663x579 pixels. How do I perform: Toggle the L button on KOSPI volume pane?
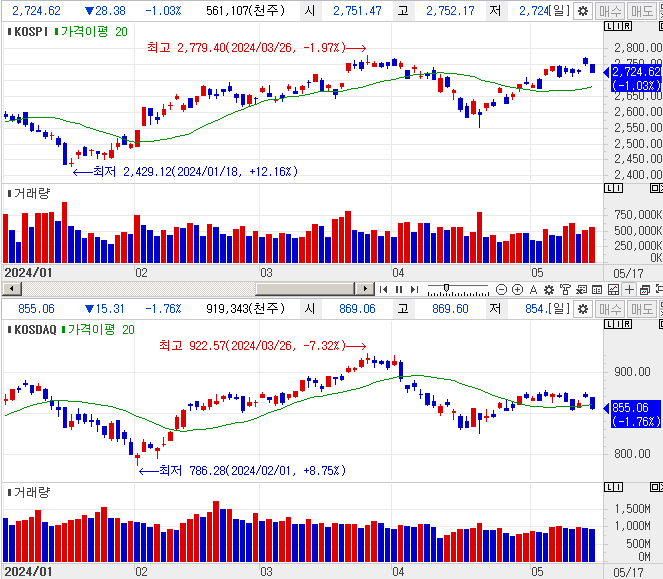pyautogui.click(x=609, y=188)
